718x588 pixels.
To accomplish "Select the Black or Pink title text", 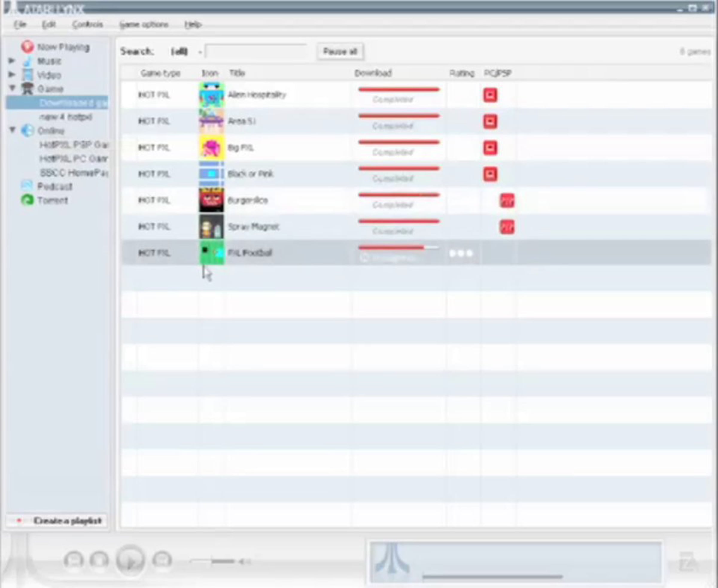I will [x=251, y=174].
